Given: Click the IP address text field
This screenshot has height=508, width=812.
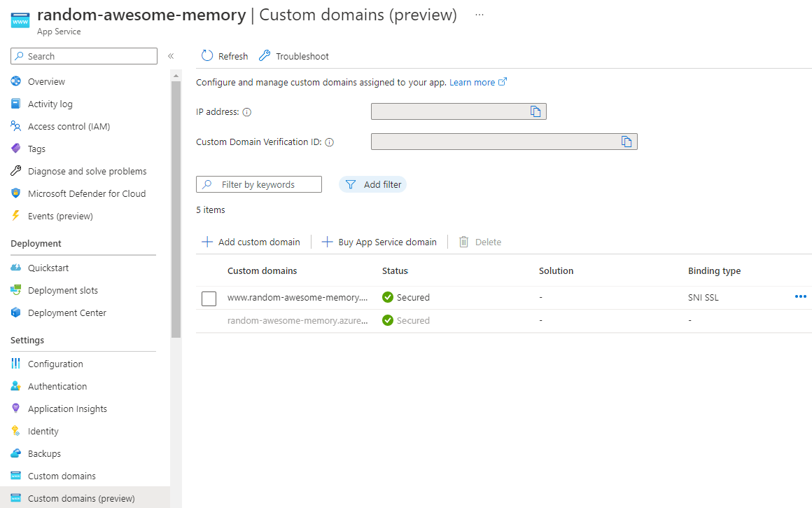Looking at the screenshot, I should pos(458,111).
